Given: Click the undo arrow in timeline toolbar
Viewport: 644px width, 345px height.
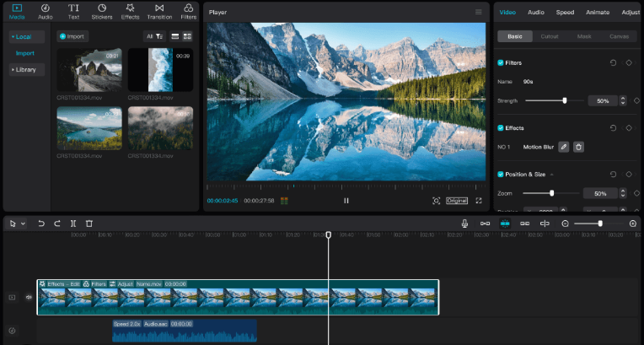Looking at the screenshot, I should point(40,224).
